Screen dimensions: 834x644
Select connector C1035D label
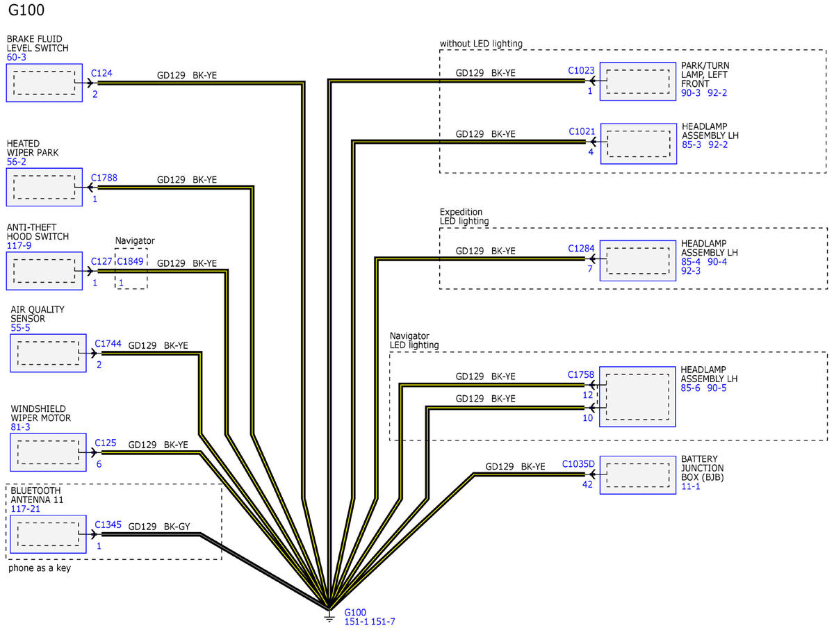point(578,463)
